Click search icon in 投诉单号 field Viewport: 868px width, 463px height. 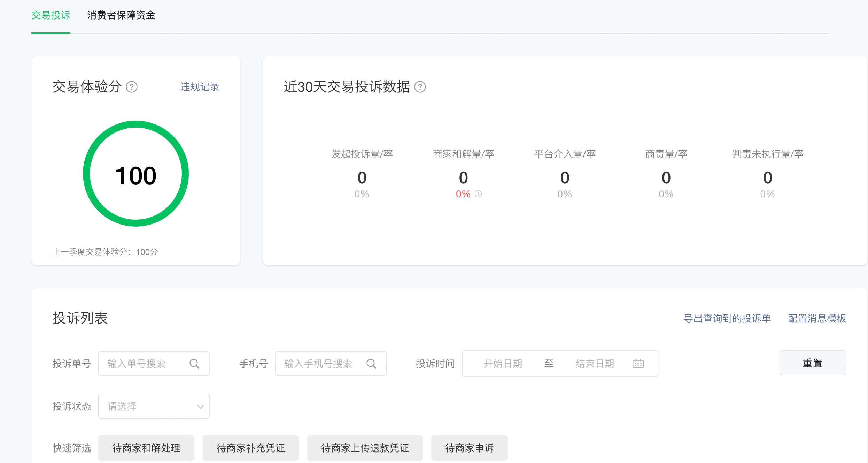(194, 364)
